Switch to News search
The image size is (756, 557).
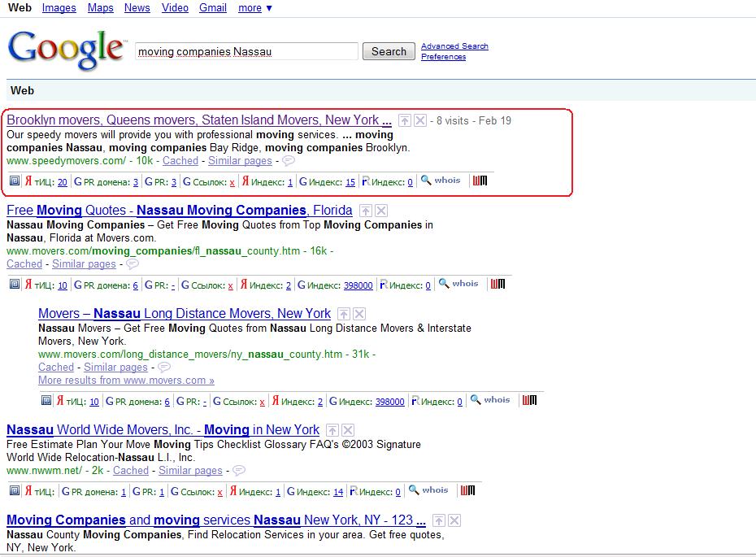point(137,7)
